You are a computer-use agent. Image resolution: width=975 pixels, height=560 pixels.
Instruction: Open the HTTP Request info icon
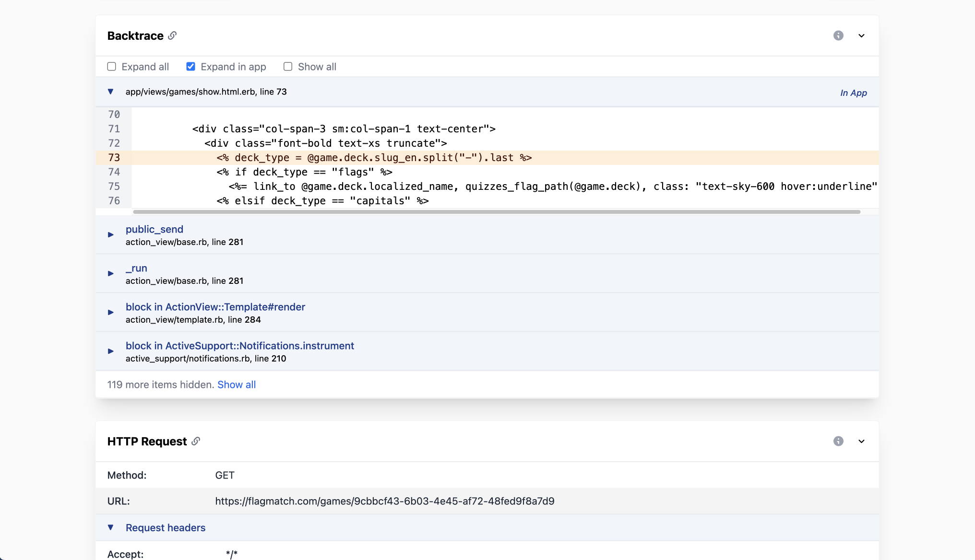pos(838,441)
